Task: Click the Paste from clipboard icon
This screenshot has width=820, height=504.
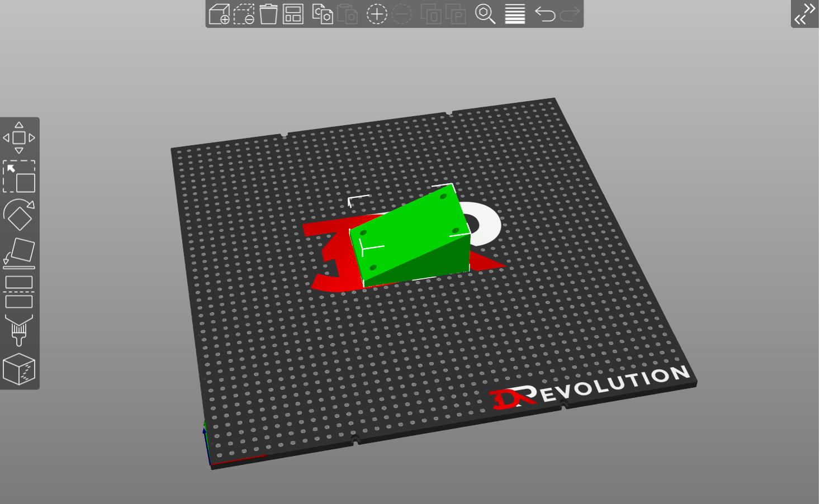Action: 347,14
